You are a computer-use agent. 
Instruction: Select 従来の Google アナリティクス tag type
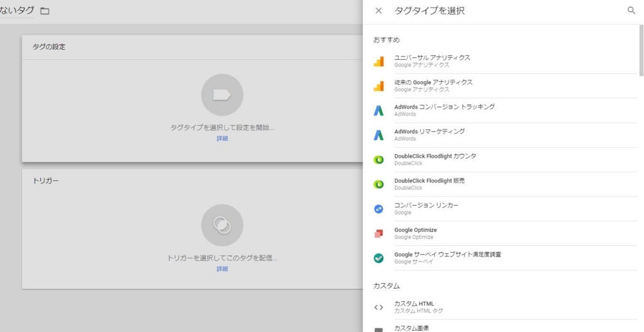[504, 86]
